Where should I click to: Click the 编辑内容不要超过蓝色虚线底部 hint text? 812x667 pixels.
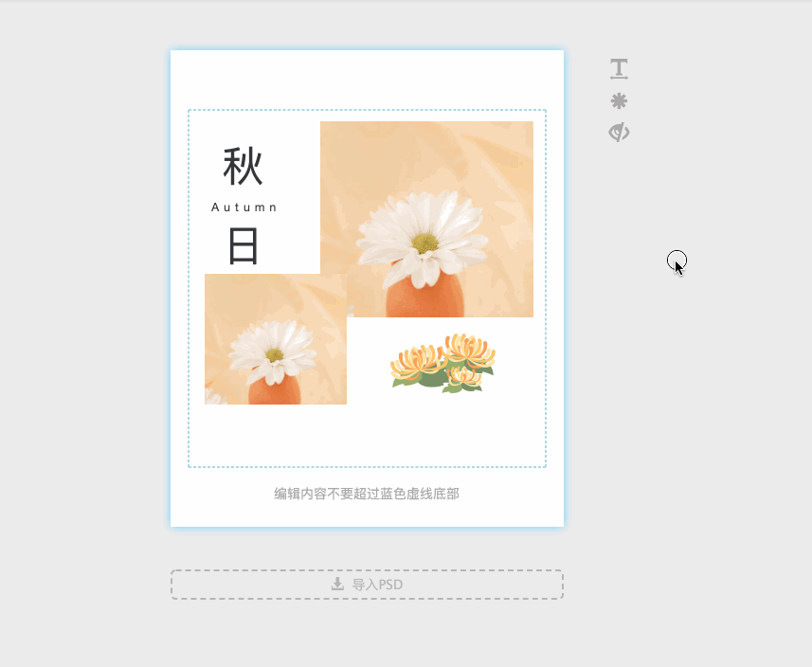click(x=367, y=494)
